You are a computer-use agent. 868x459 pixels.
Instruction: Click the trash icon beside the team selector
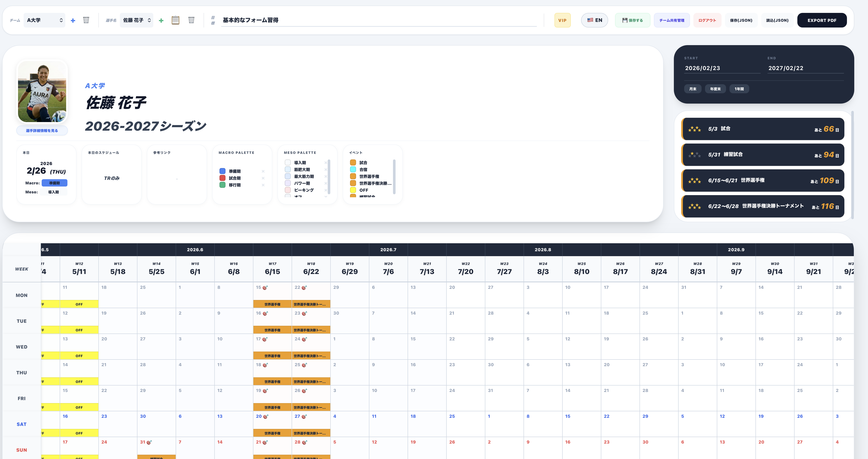tap(86, 20)
